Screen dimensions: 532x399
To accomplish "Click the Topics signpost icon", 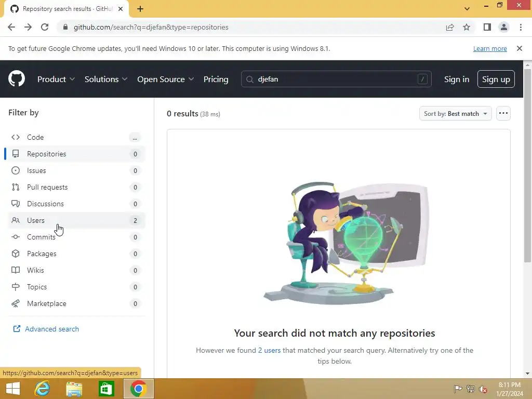I will click(x=16, y=287).
